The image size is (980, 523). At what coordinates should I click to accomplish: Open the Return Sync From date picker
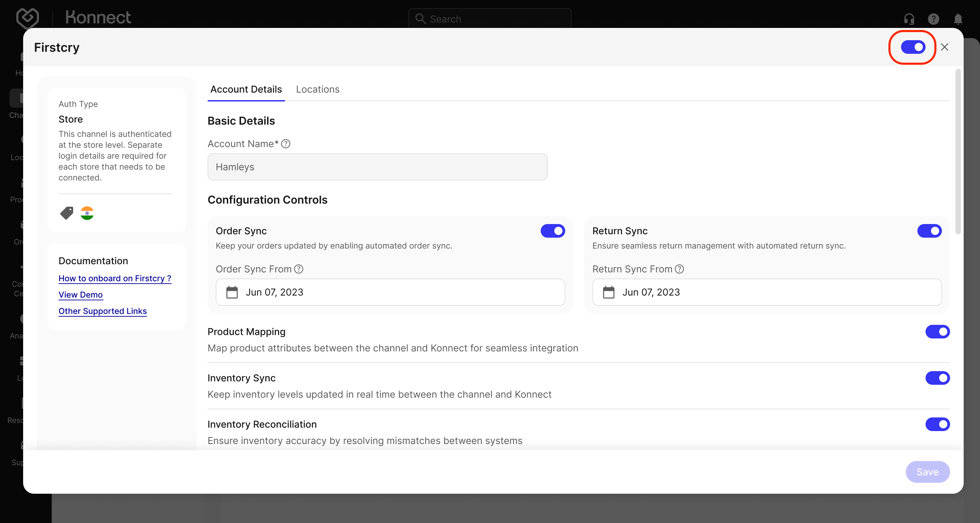click(767, 292)
